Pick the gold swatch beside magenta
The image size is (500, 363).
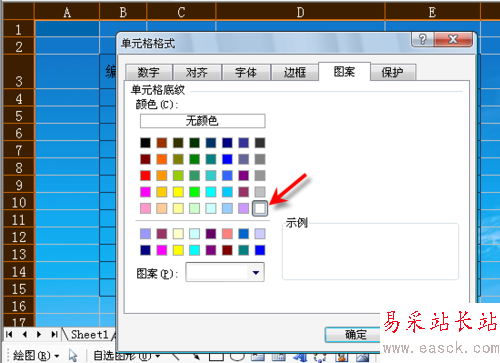[162, 192]
